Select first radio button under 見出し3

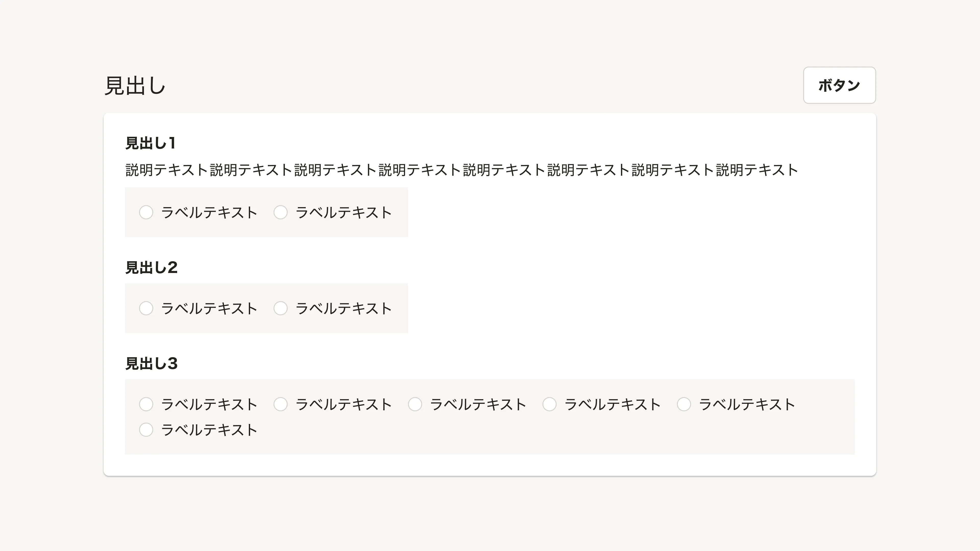pyautogui.click(x=146, y=404)
